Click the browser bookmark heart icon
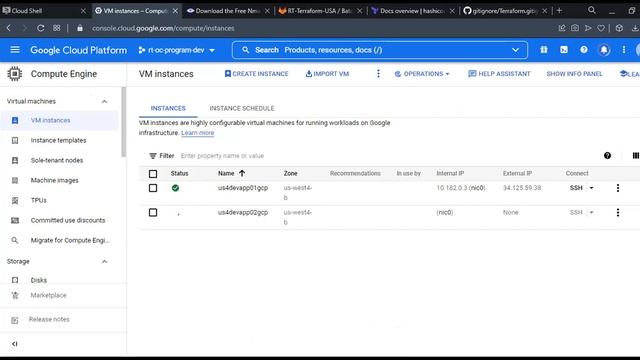Viewport: 640px width, 360px height. click(601, 28)
